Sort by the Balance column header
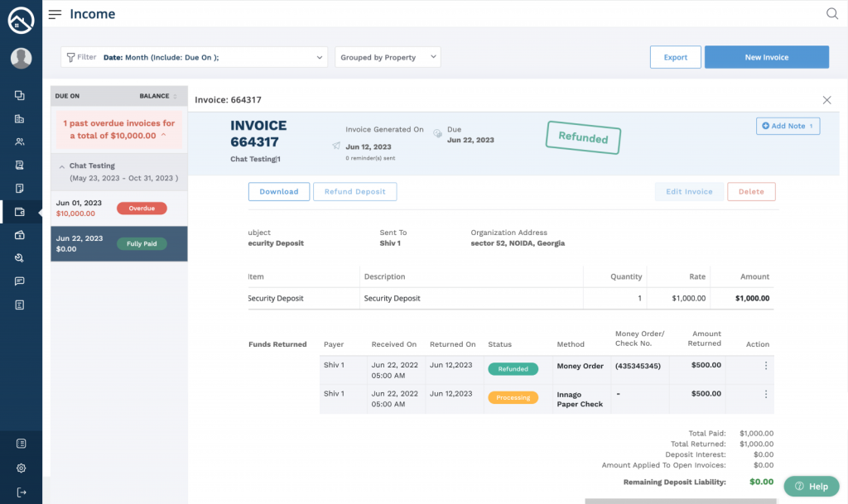 pos(157,96)
